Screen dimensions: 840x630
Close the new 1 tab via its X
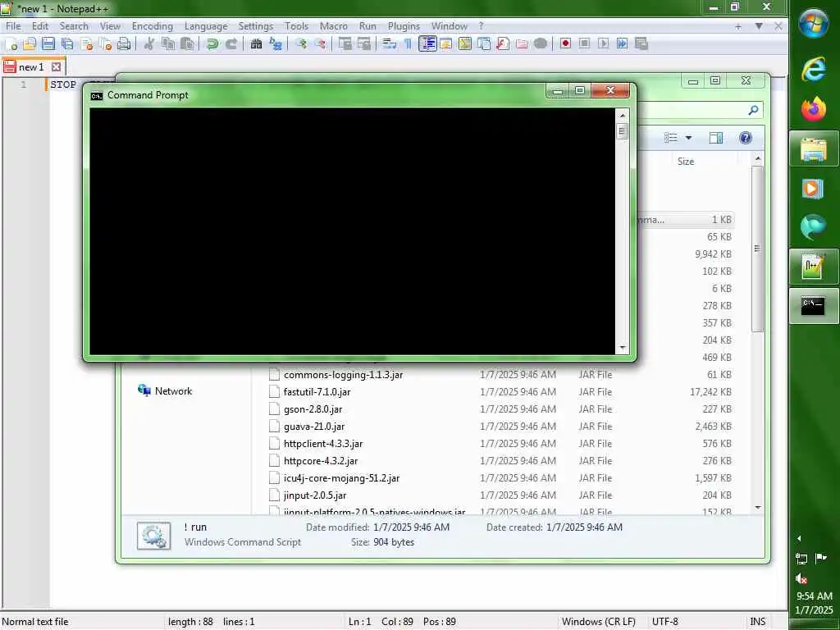coord(57,67)
